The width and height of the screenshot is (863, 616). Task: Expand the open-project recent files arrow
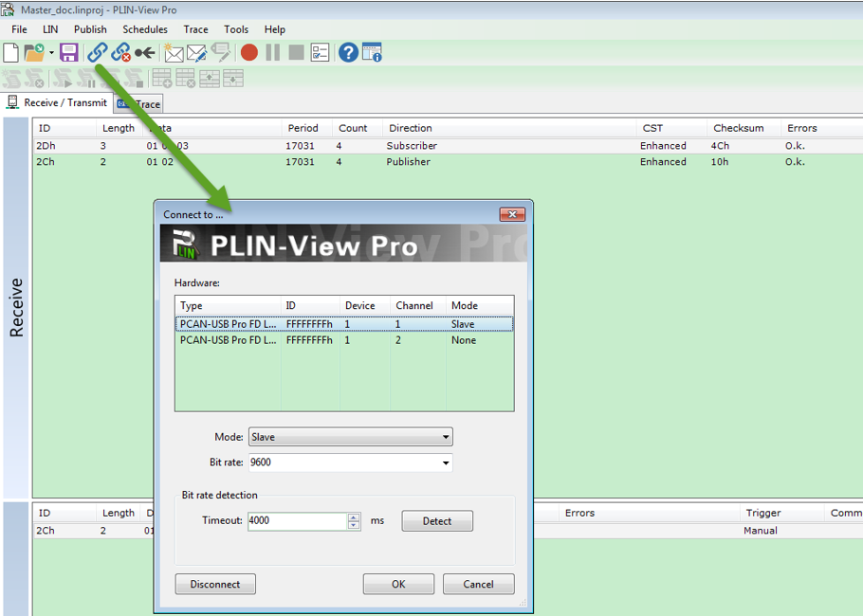[51, 53]
